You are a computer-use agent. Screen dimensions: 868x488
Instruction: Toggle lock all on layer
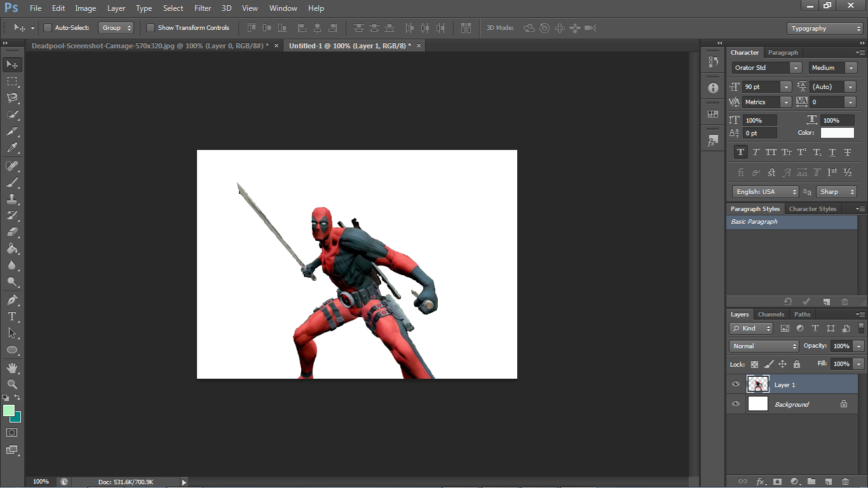tap(797, 365)
